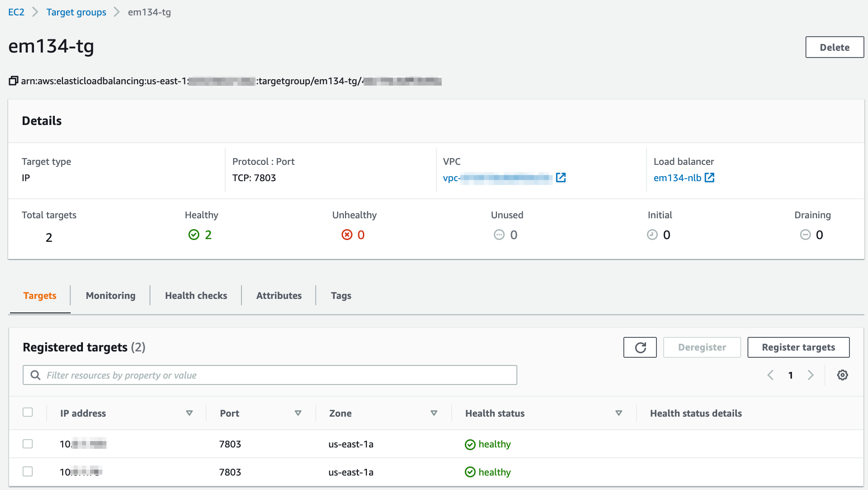Open the Health checks tab
The image size is (868, 490).
tap(196, 296)
